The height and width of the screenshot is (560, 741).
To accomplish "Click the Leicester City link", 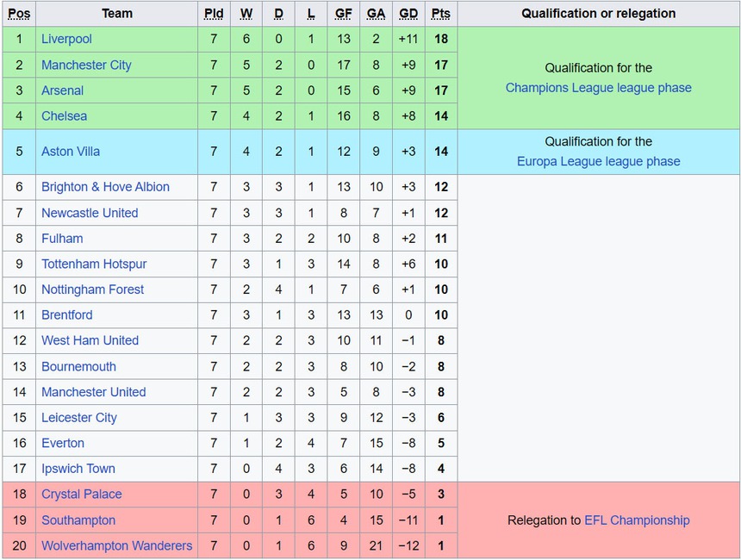I will 79,418.
